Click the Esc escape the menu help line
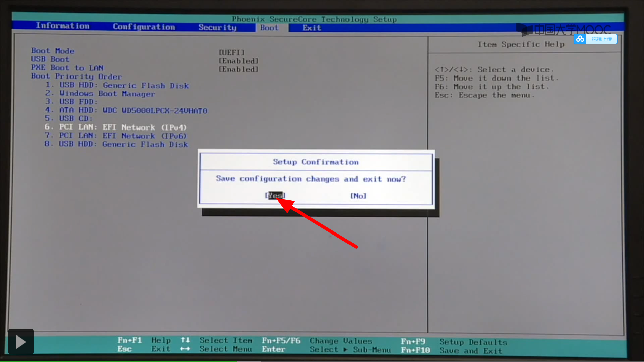This screenshot has height=362, width=644. [x=484, y=95]
